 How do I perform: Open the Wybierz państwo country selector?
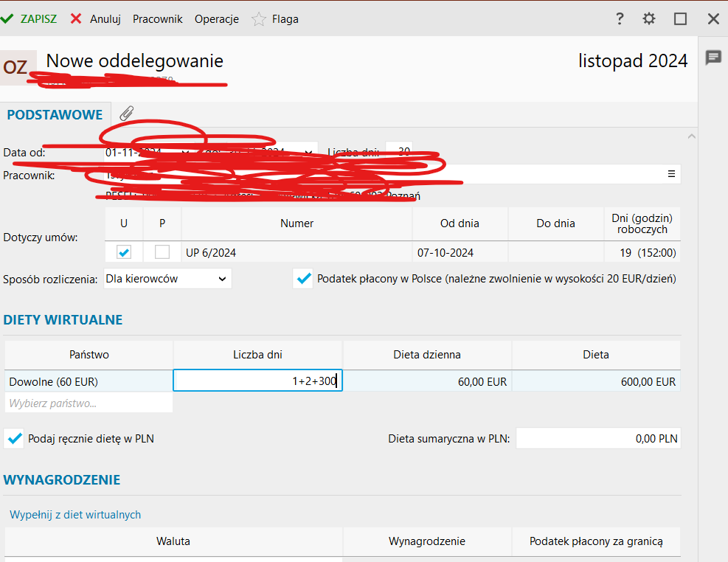[89, 403]
